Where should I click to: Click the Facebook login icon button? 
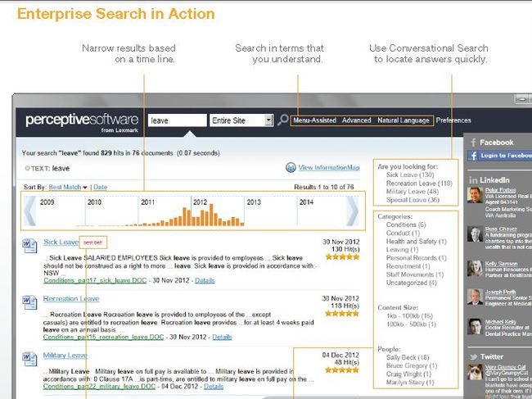click(x=473, y=156)
